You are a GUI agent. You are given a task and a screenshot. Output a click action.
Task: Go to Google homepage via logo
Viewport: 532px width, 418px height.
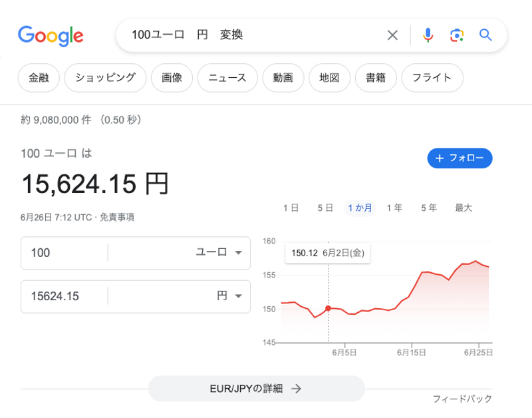51,35
